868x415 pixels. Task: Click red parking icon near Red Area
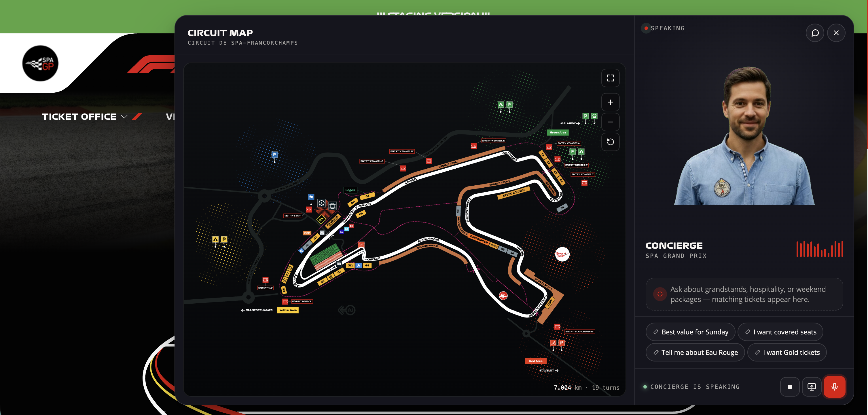[561, 343]
